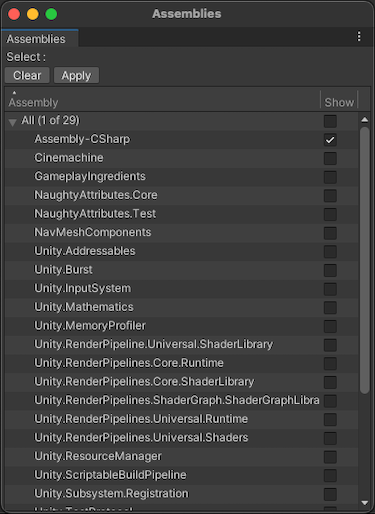Viewport: 375px width, 514px height.
Task: Enable Show for Unity.RenderPipelines.Universal.Runtime
Action: point(330,420)
